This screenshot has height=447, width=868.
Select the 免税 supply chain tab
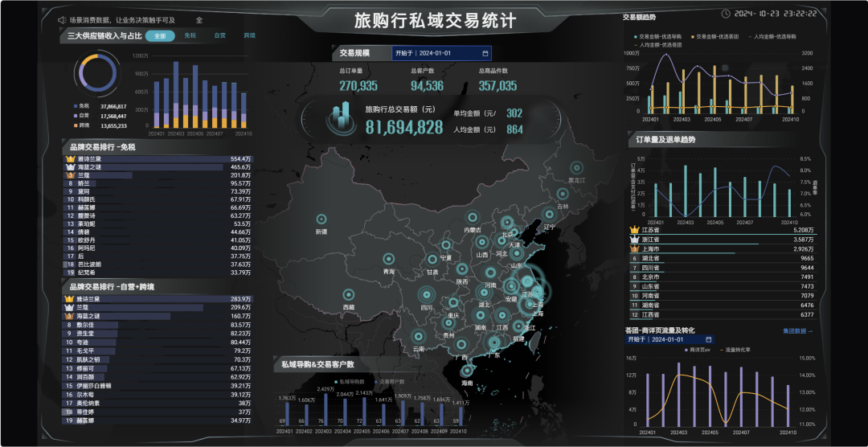tap(190, 35)
